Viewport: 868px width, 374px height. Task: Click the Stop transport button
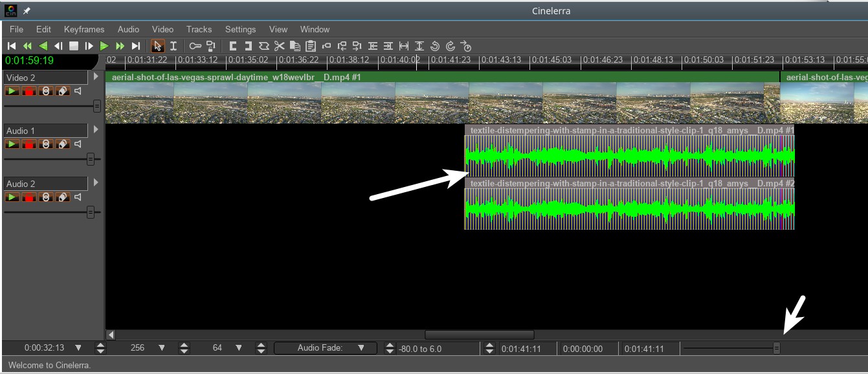(74, 46)
